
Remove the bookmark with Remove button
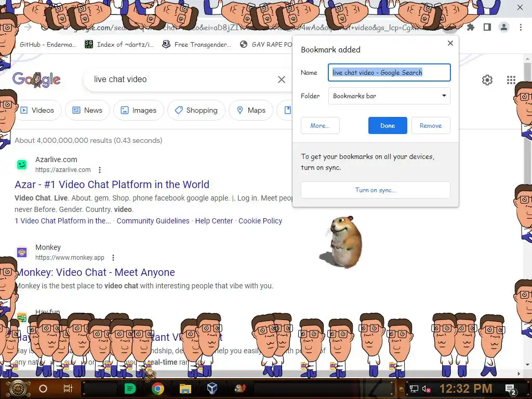point(431,126)
